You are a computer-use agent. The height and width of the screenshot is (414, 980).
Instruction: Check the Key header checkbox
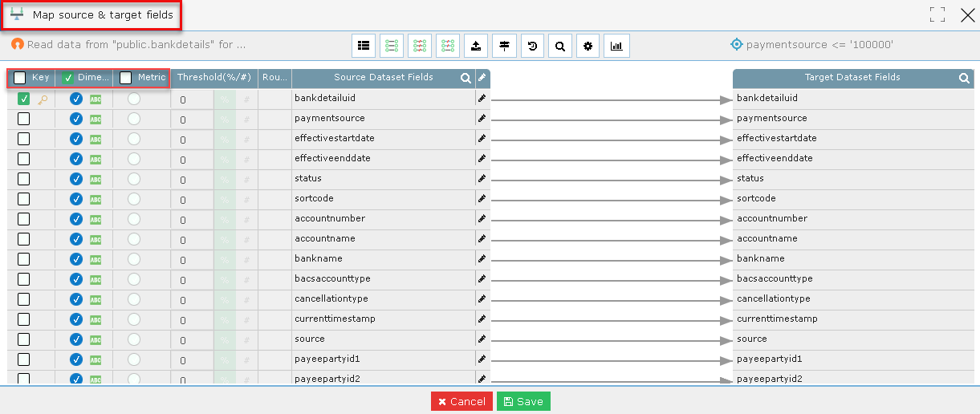point(20,79)
